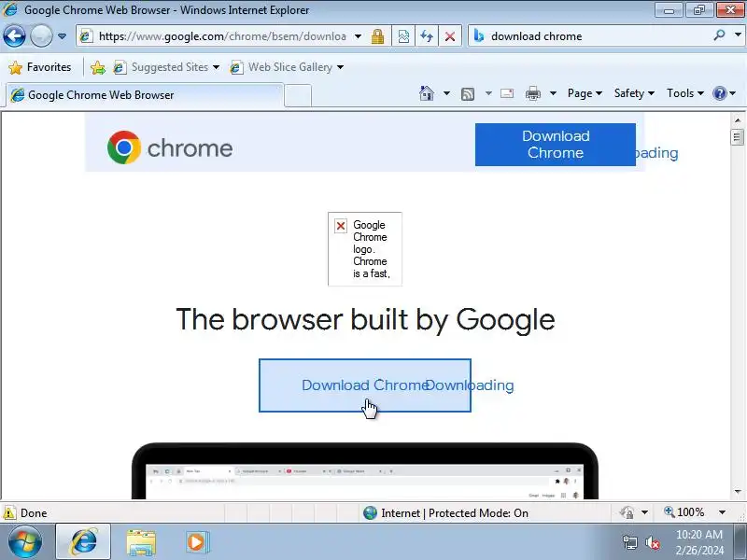Expand the Home button dropdown arrow

446,93
